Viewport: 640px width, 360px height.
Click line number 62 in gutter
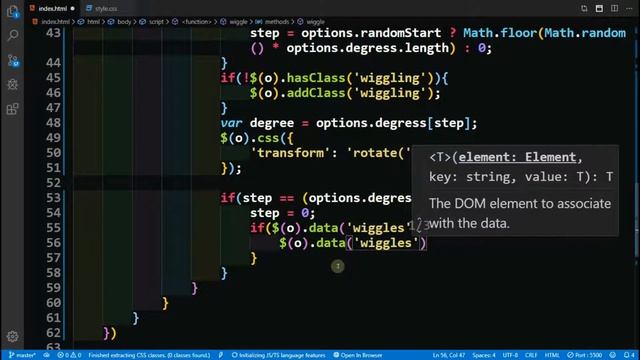pyautogui.click(x=53, y=333)
